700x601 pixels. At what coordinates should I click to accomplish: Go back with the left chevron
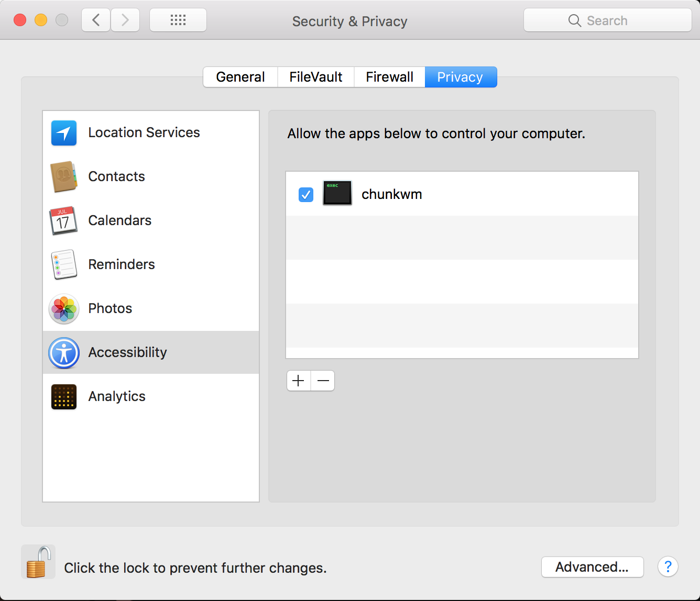(x=96, y=20)
